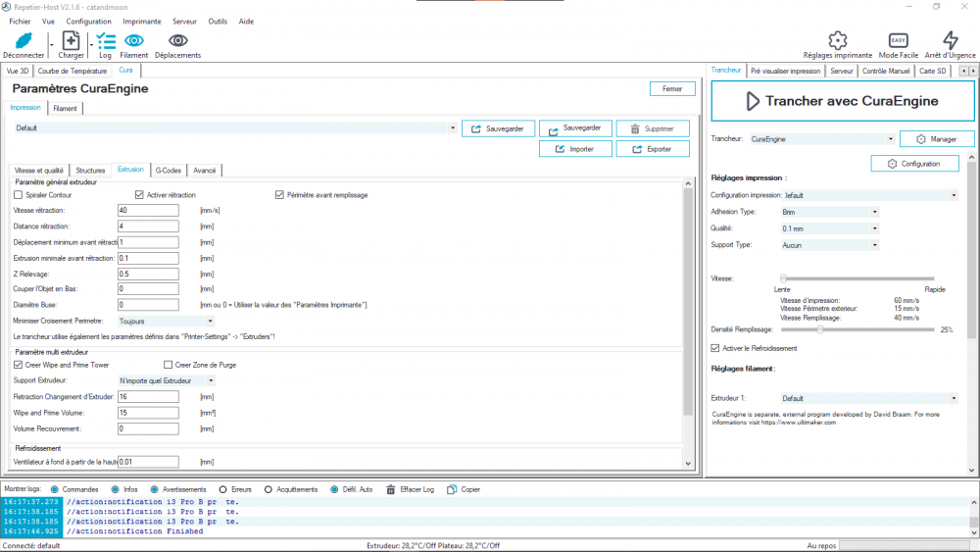Enable Acquittements log filter

pos(269,489)
